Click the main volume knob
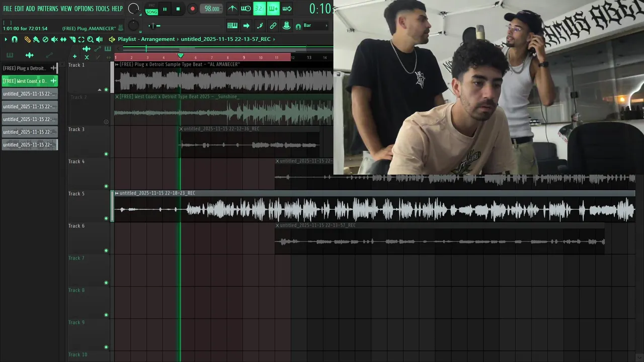 tap(133, 9)
